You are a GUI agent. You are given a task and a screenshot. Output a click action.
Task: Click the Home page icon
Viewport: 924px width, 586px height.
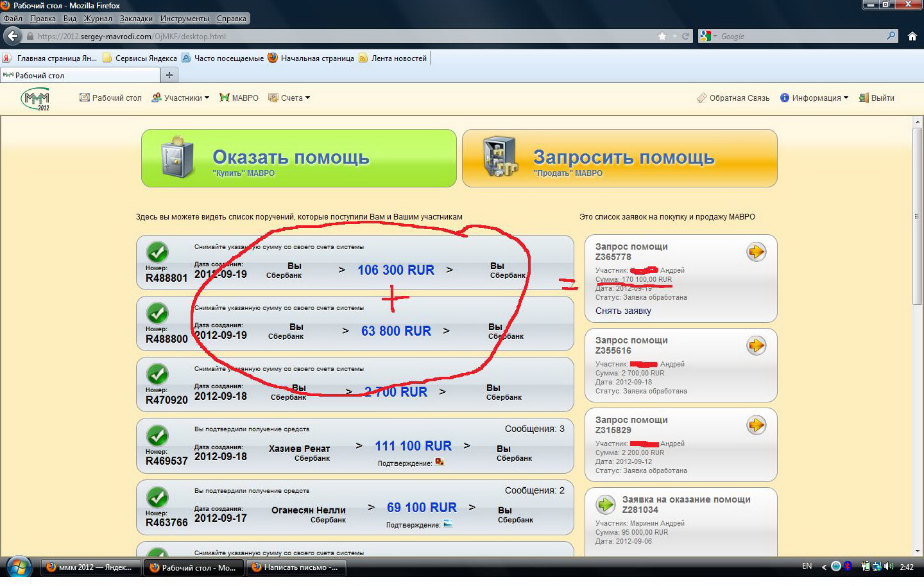coord(912,37)
